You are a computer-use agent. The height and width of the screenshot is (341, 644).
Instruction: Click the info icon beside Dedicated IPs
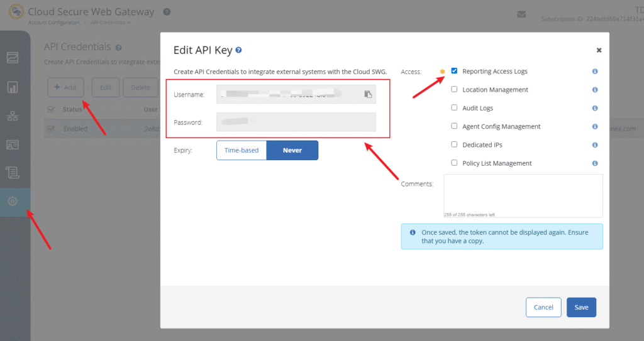pos(595,145)
